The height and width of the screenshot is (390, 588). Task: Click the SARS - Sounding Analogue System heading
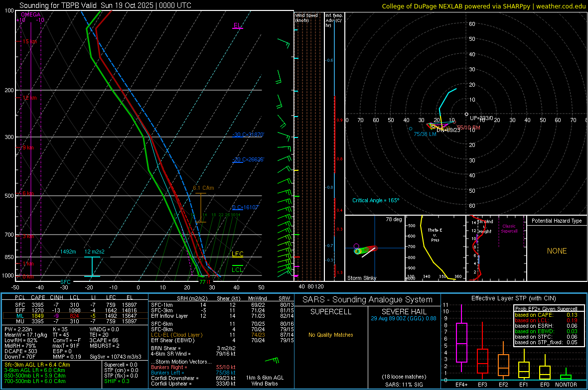click(367, 300)
